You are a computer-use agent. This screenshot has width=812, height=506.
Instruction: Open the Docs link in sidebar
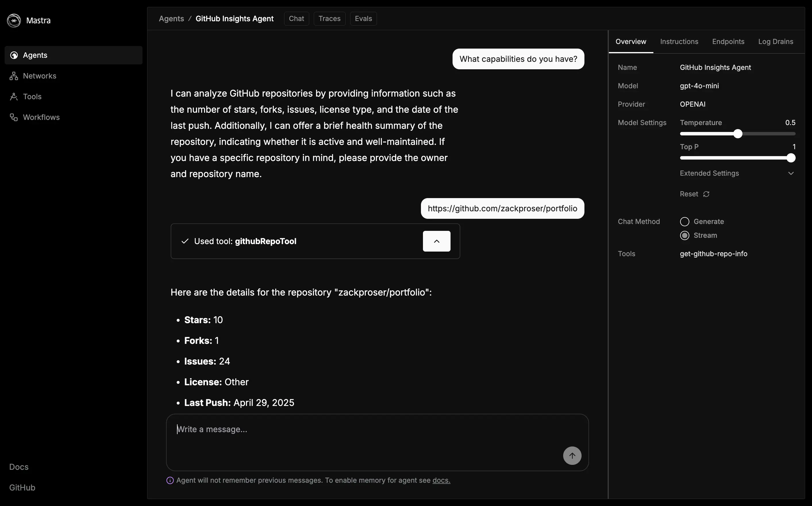[19, 467]
